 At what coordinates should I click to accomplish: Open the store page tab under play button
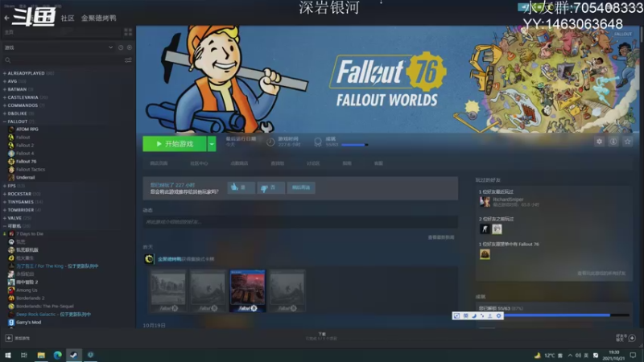point(159,163)
